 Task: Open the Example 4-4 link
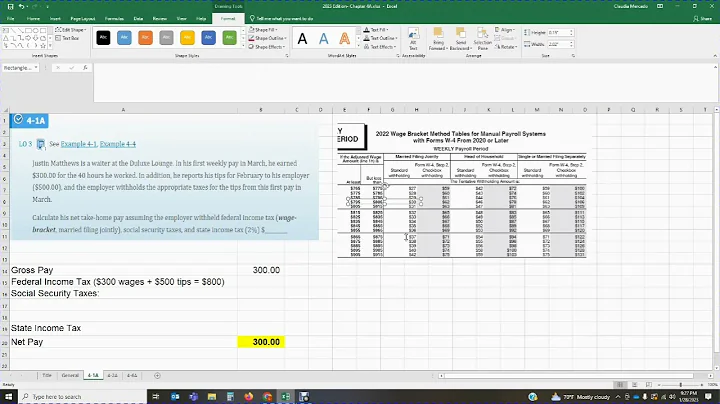118,144
